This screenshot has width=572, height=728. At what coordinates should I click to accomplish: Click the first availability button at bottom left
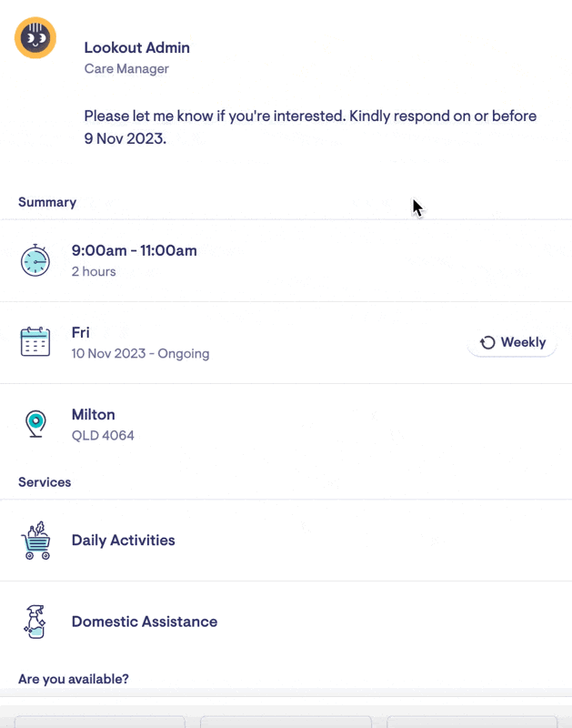tap(100, 722)
